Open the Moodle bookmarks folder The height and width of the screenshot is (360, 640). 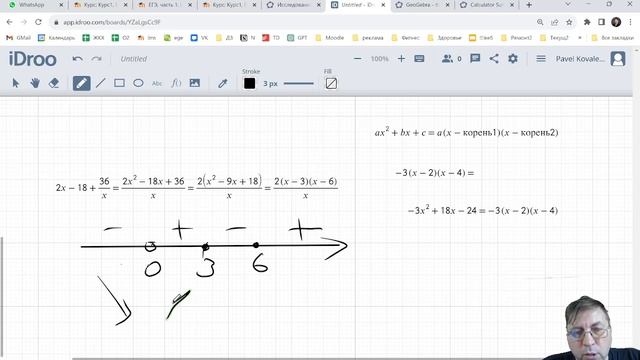pos(330,38)
